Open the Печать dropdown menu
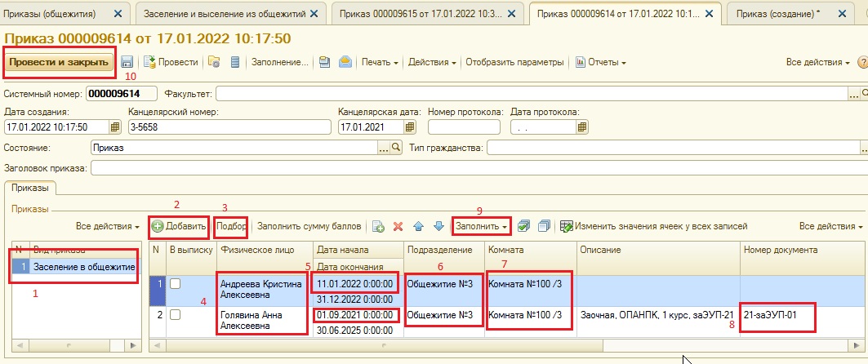Viewport: 868px width, 364px height. pyautogui.click(x=379, y=62)
